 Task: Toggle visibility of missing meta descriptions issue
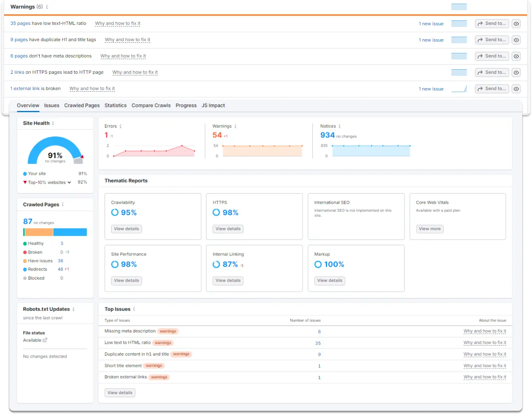pyautogui.click(x=516, y=56)
